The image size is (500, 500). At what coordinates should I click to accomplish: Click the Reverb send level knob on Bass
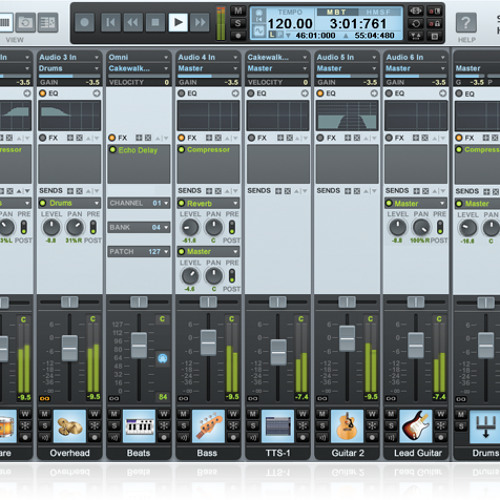pos(190,227)
